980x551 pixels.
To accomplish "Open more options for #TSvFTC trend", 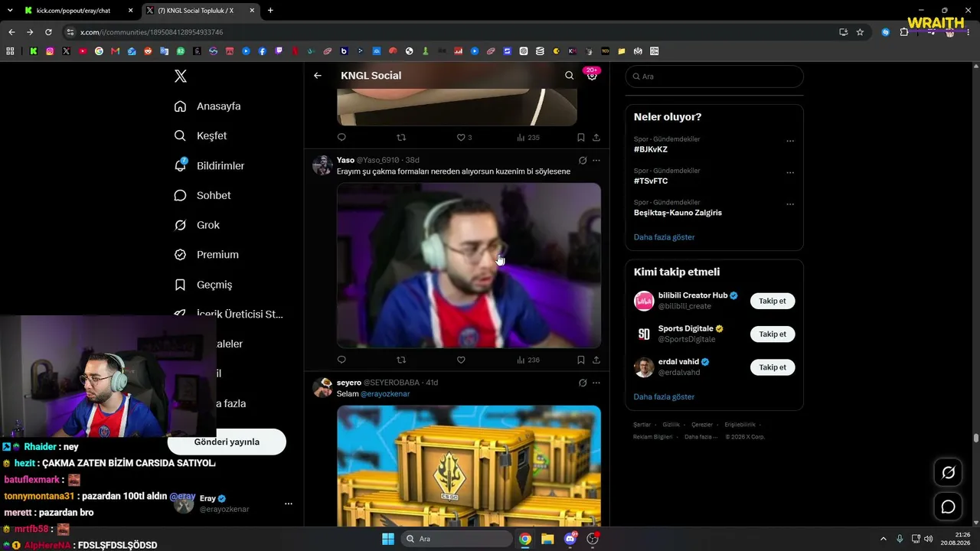I will 790,173.
